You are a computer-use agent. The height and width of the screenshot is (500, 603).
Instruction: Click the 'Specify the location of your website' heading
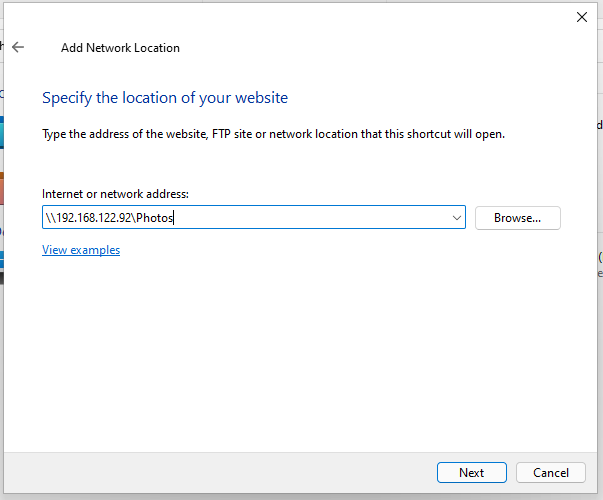[165, 98]
